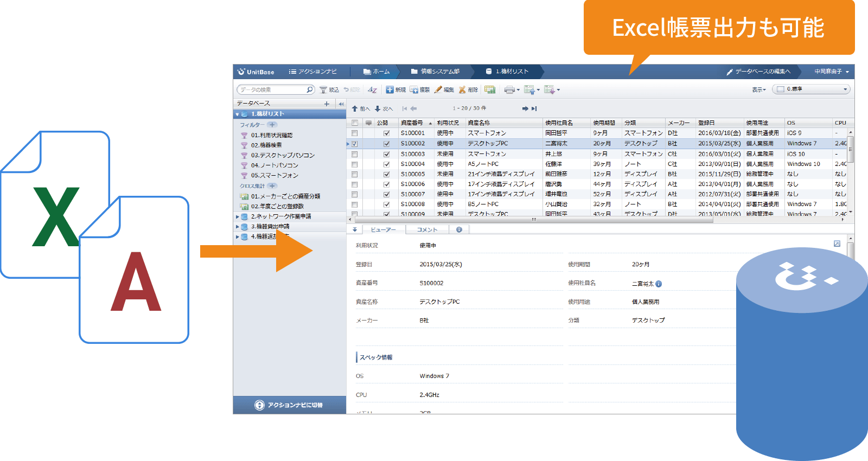This screenshot has width=868, height=461.
Task: Click the AZ sort icon in toolbar
Action: click(x=372, y=90)
